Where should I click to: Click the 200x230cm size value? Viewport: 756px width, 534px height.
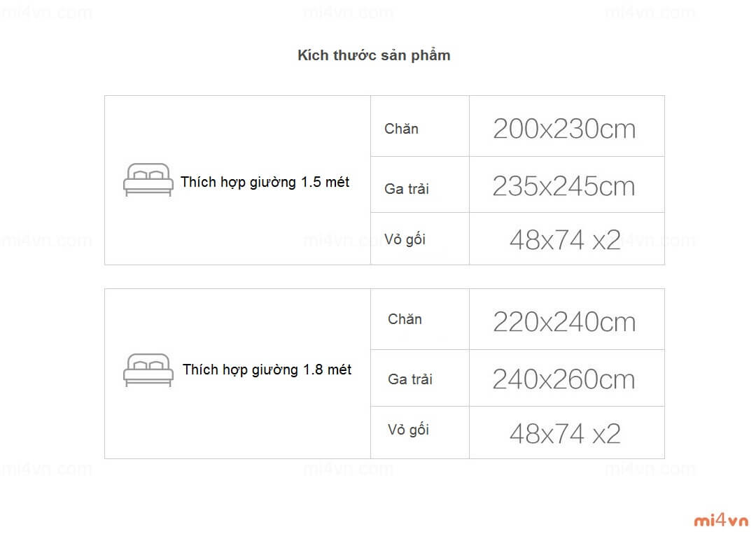coord(564,129)
